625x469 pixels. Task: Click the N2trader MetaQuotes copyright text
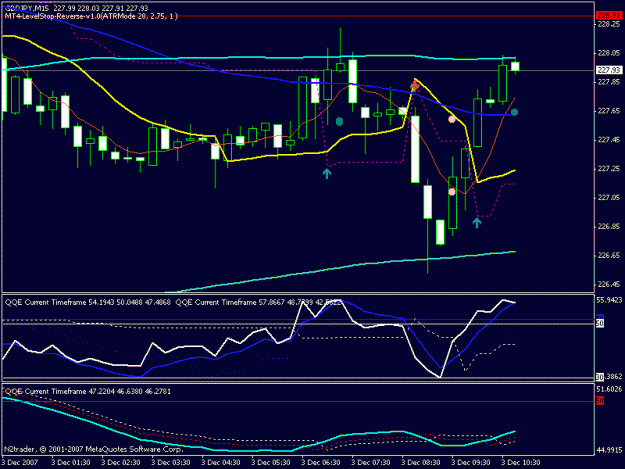(94, 449)
